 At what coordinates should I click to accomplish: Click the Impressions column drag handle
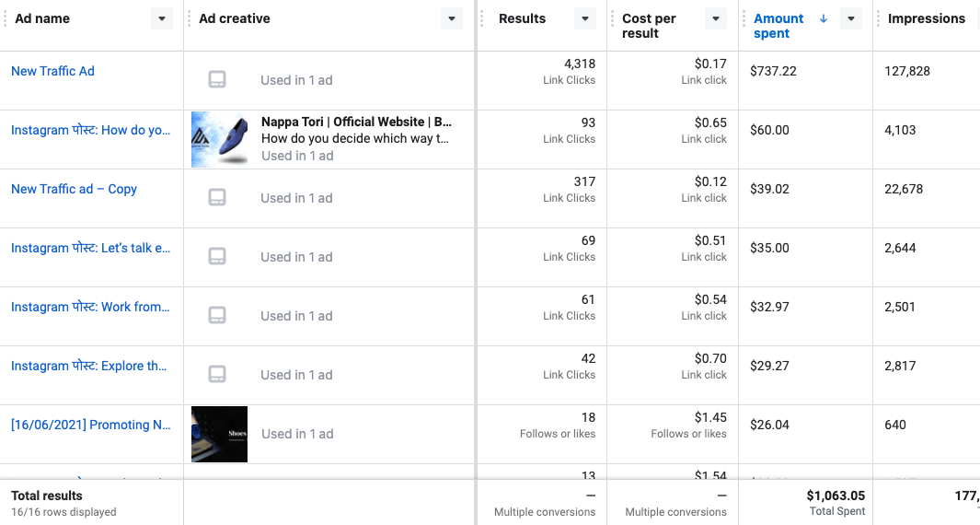(x=878, y=18)
